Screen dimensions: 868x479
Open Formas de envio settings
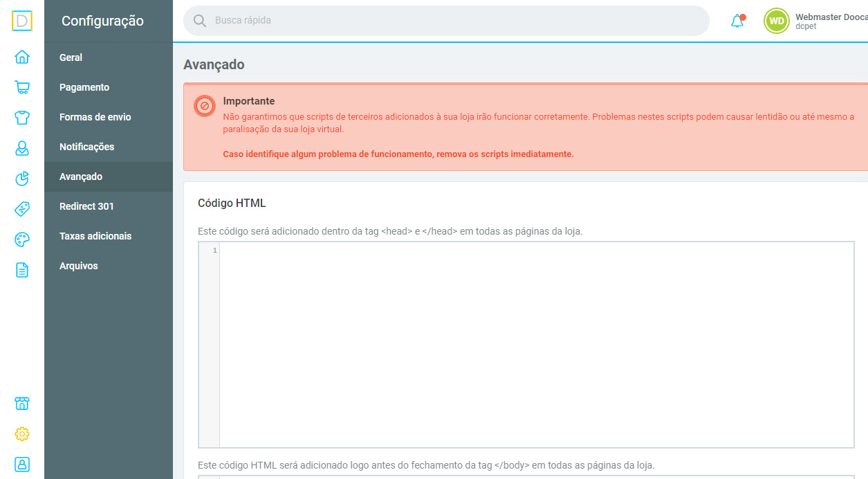coord(109,117)
